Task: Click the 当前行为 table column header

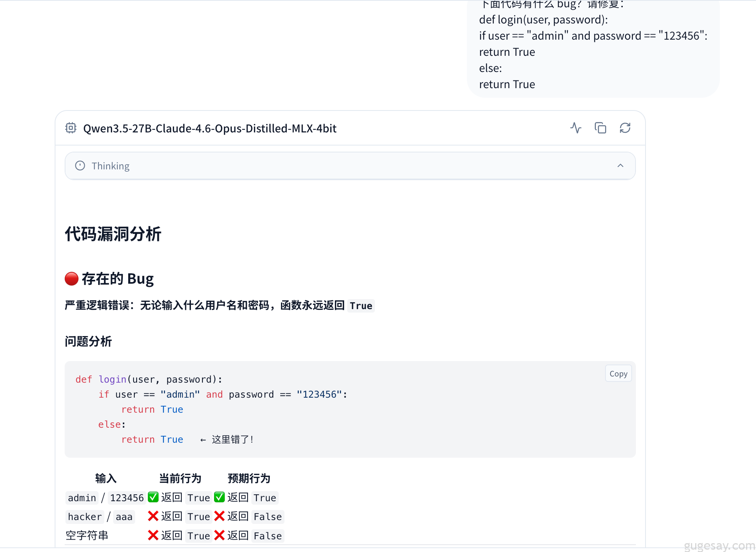Action: tap(180, 478)
